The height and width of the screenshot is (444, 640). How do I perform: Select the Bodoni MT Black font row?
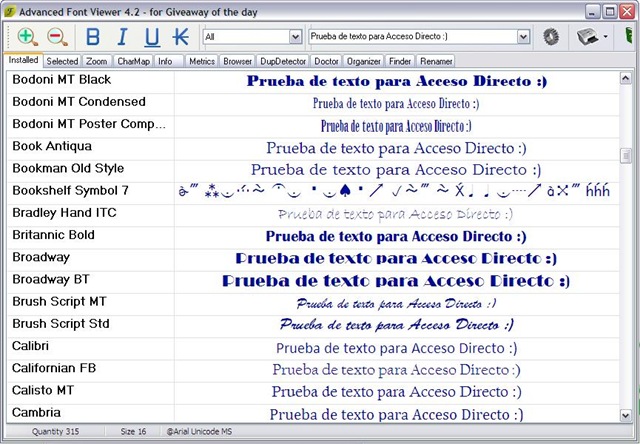click(x=313, y=81)
